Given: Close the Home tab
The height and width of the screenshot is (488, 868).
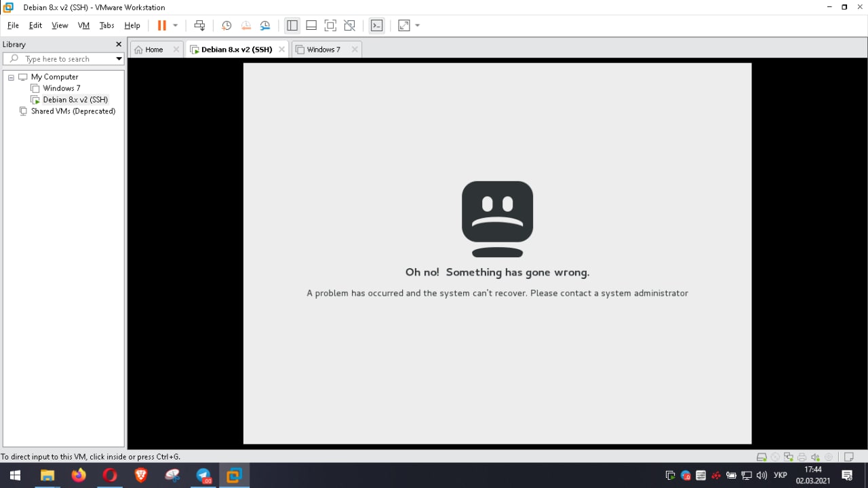Looking at the screenshot, I should pyautogui.click(x=176, y=50).
